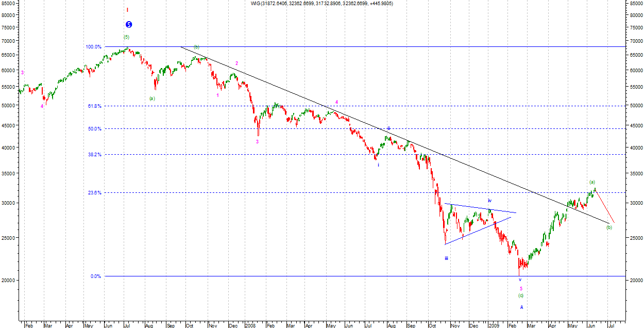
Task: Select the red wave I label at top
Action: click(x=127, y=10)
